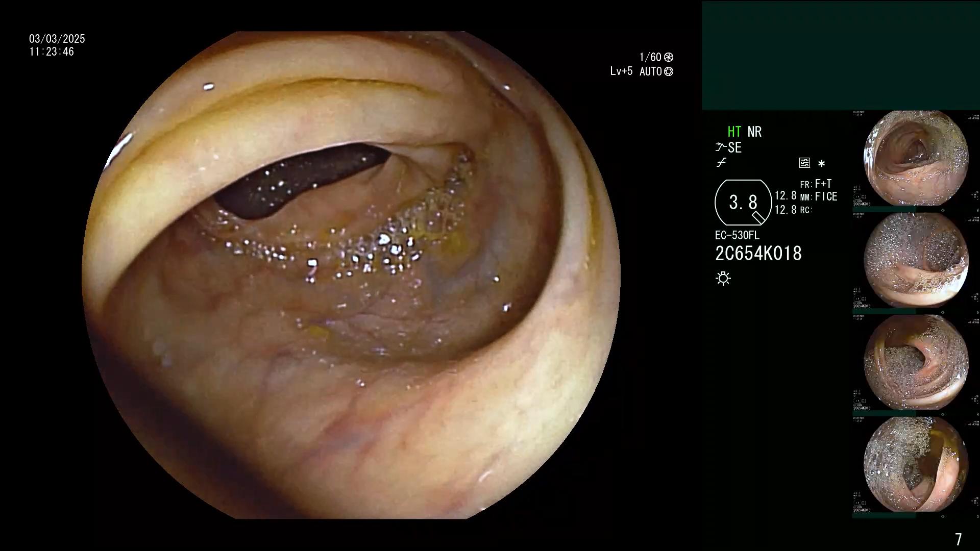Click the EC-530FL scope model text
980x551 pixels.
[737, 236]
